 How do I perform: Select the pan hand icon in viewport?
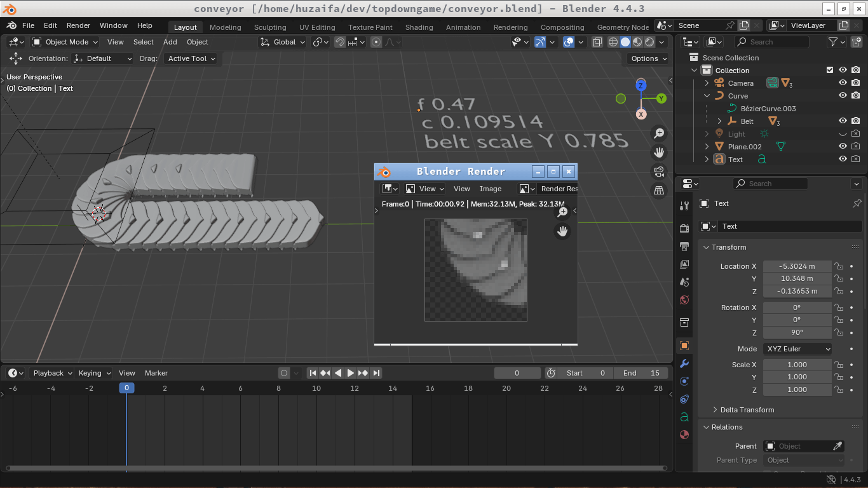pyautogui.click(x=659, y=152)
